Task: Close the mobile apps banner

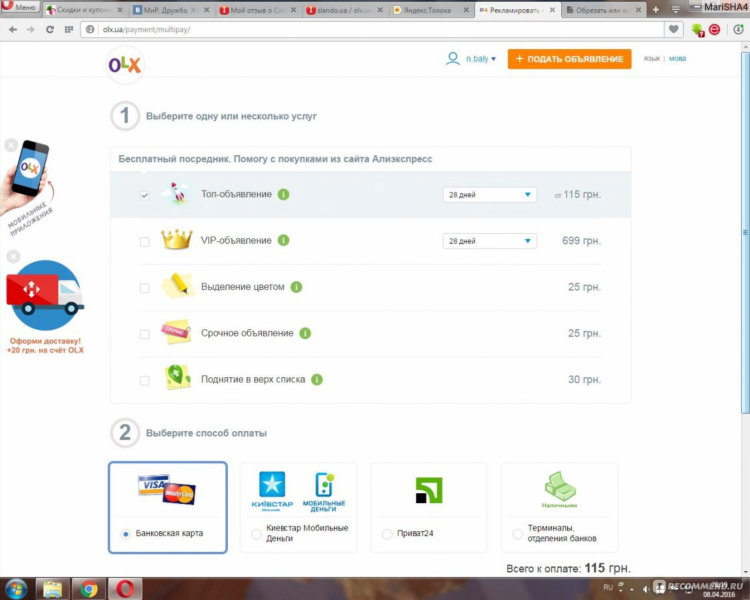Action: 11,145
